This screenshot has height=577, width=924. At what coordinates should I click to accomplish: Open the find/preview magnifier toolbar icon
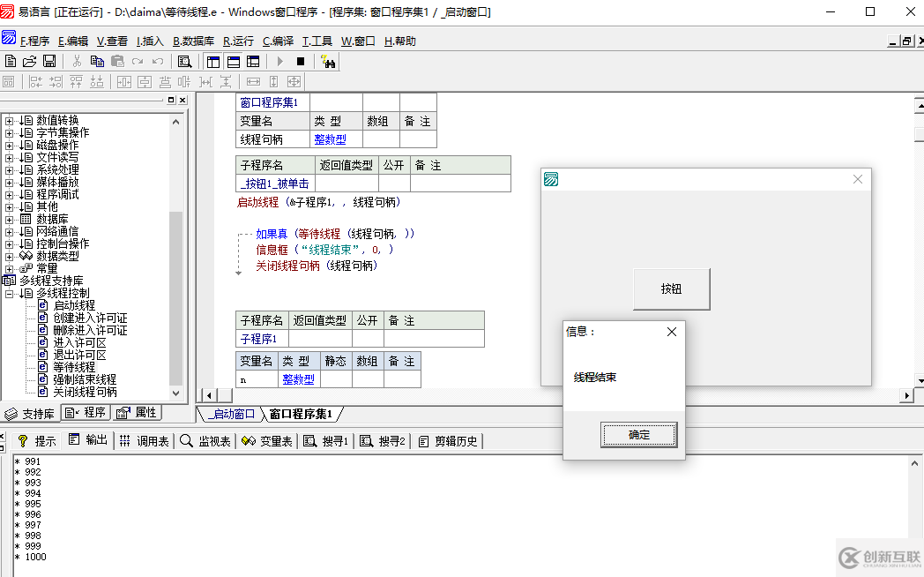click(184, 61)
